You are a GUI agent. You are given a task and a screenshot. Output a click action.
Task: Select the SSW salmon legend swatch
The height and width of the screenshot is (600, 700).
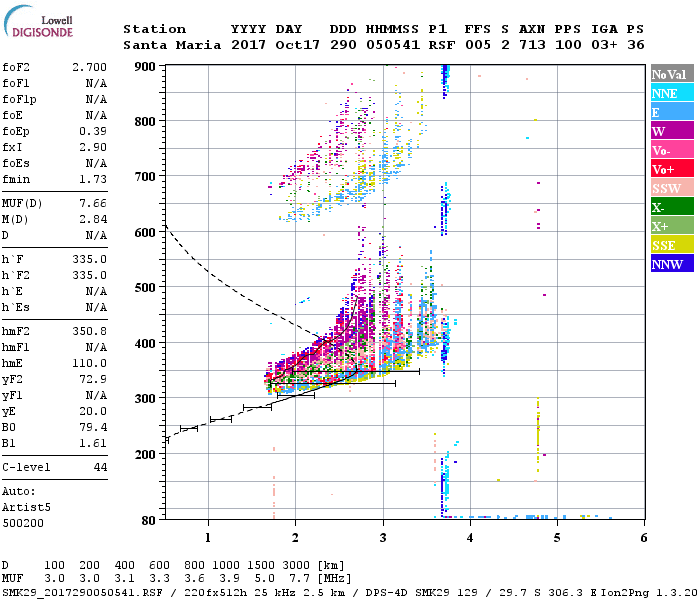tap(672, 188)
